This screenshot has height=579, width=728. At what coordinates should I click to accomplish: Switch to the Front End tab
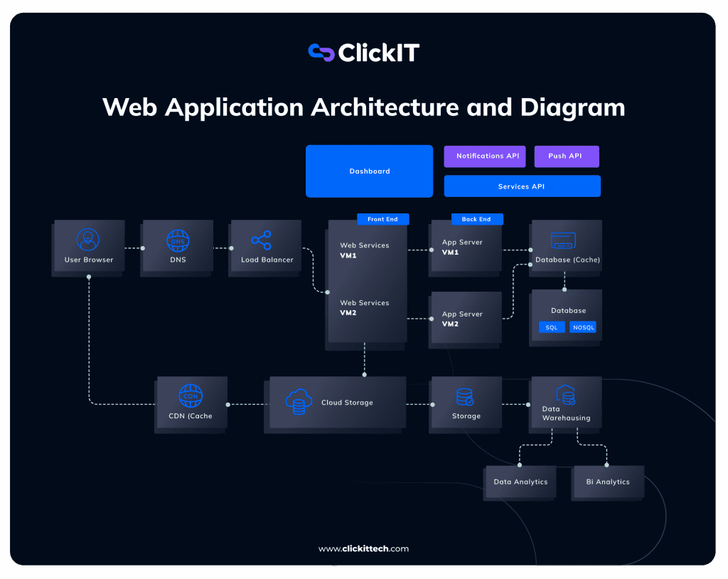(383, 219)
